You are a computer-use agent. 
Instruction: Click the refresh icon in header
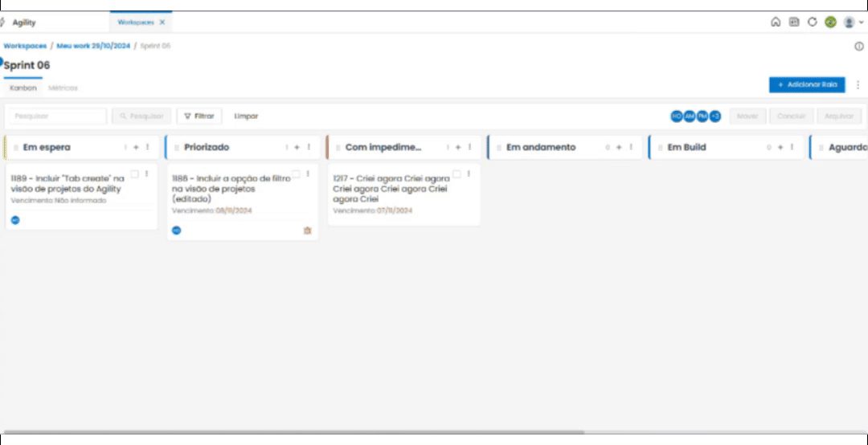tap(812, 22)
